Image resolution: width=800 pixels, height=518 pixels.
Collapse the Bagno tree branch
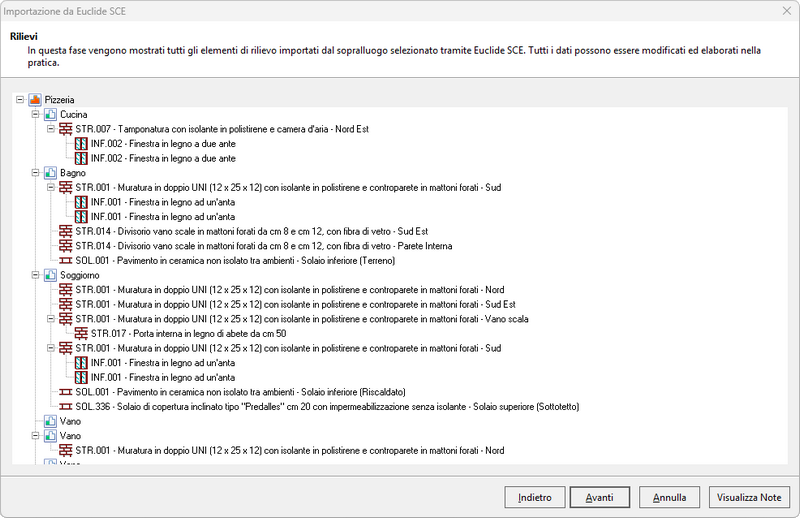pos(36,173)
